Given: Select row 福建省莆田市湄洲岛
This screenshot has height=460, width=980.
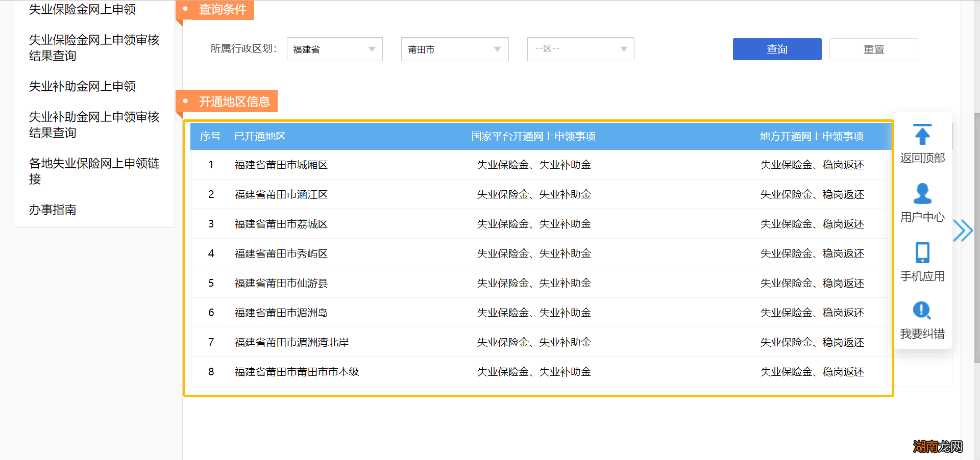Looking at the screenshot, I should click(280, 313).
